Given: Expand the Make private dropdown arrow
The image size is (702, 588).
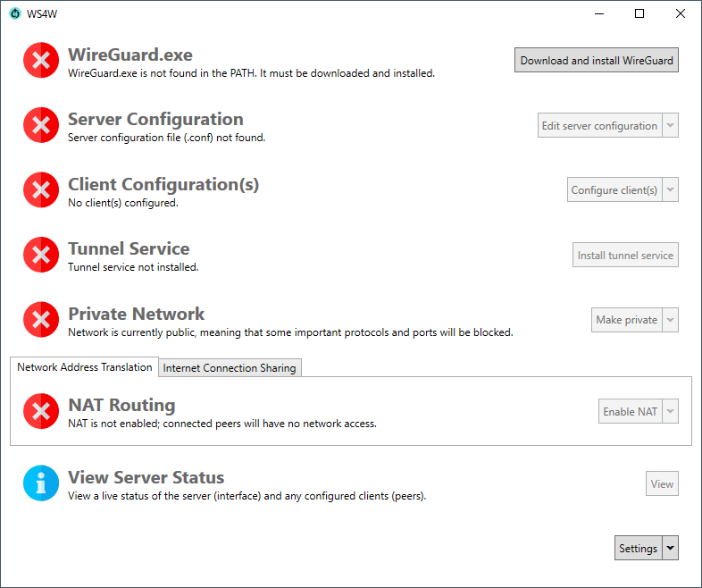Looking at the screenshot, I should coord(670,319).
